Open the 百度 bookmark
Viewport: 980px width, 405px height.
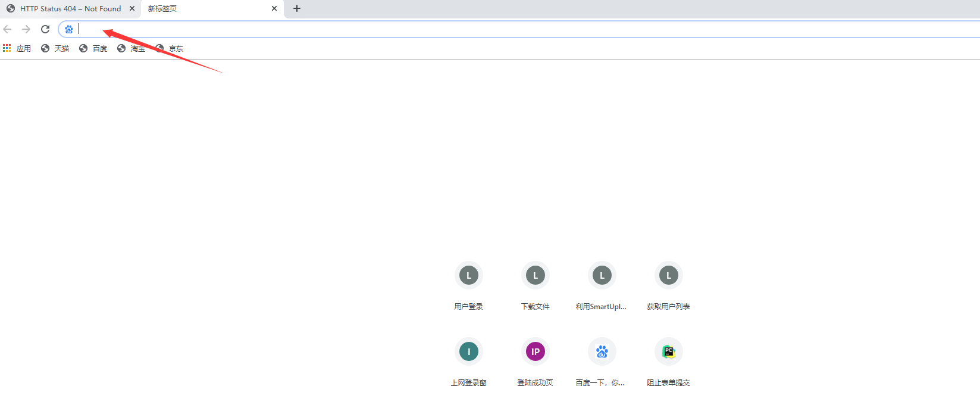tap(93, 48)
